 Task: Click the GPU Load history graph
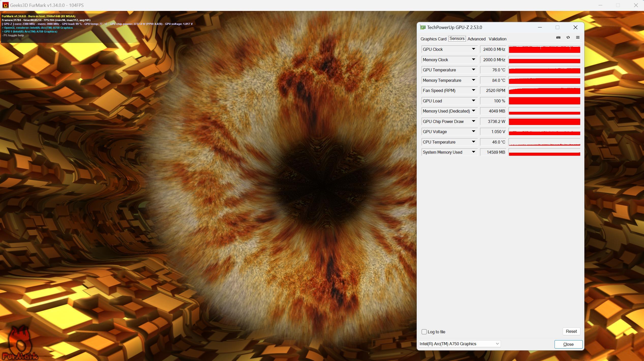pos(544,101)
